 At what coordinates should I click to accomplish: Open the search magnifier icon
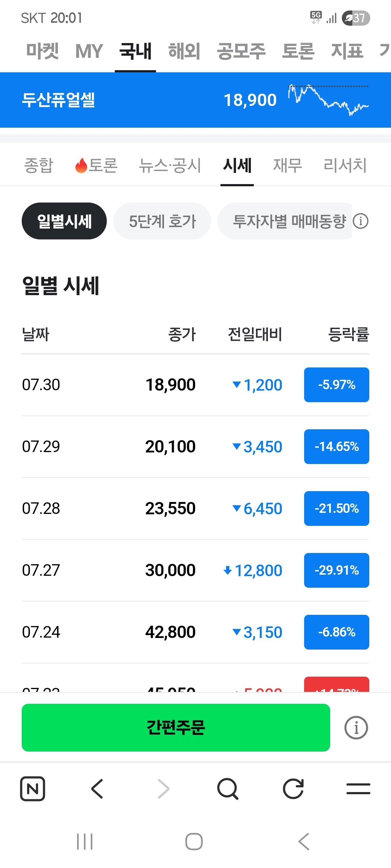pos(228,789)
